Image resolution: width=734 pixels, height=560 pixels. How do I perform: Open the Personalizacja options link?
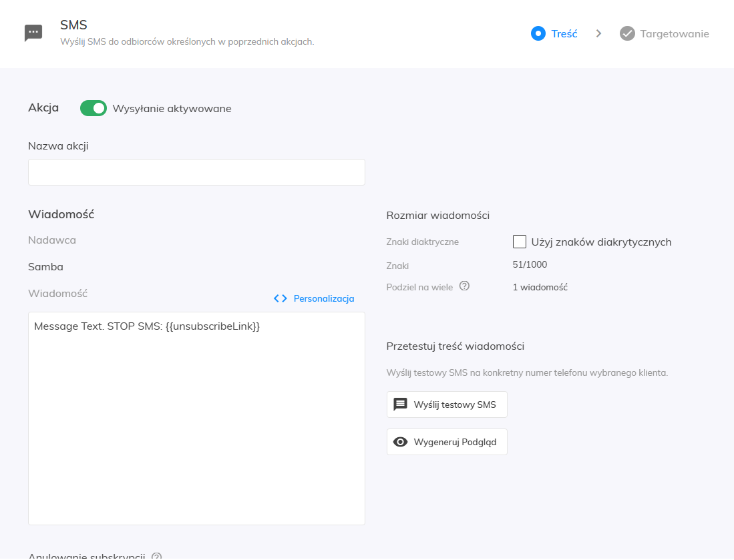click(x=323, y=298)
